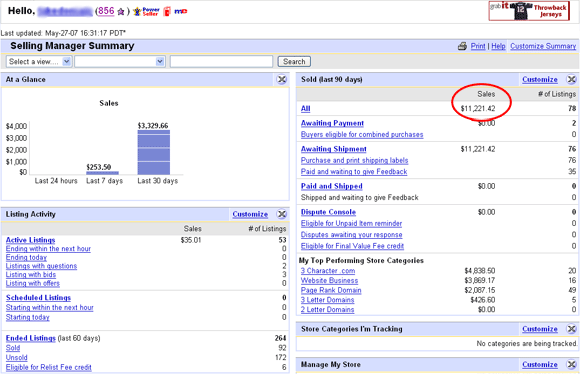Open the Print link
The width and height of the screenshot is (580, 374).
click(x=478, y=46)
